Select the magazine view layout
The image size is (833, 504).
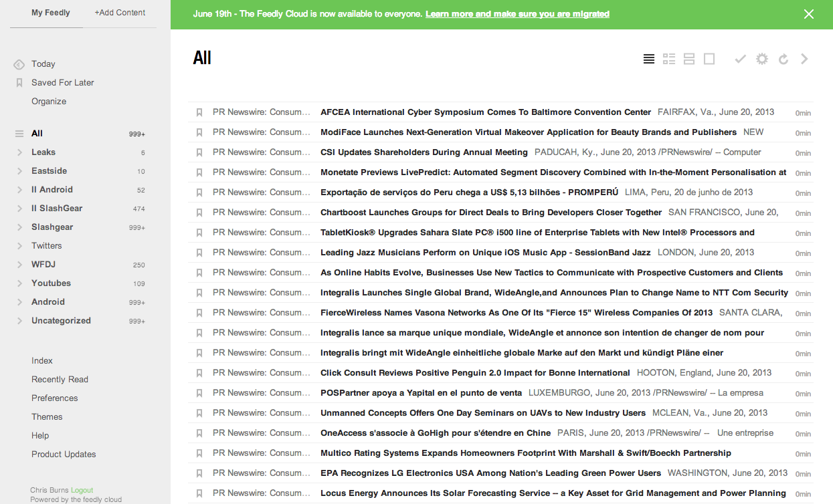pos(668,59)
